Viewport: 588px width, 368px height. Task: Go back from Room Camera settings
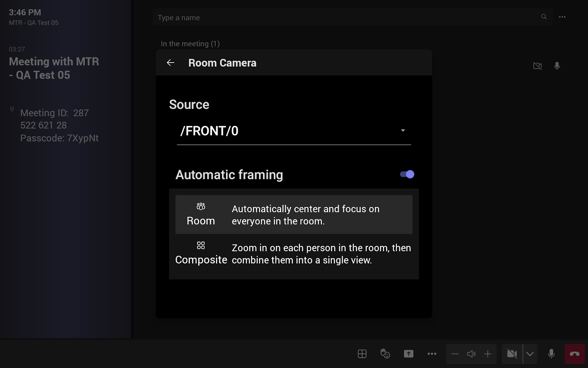171,63
